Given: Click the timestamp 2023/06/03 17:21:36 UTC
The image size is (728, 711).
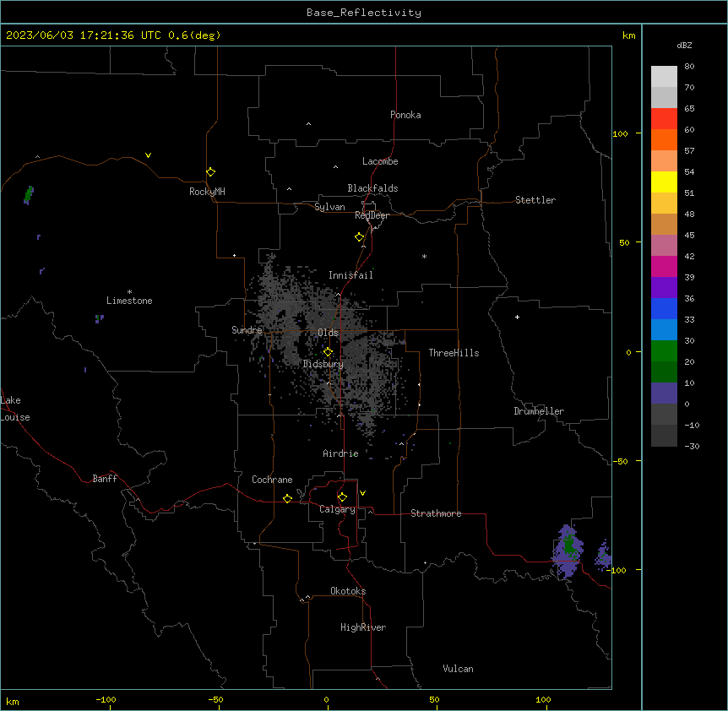Looking at the screenshot, I should point(84,35).
